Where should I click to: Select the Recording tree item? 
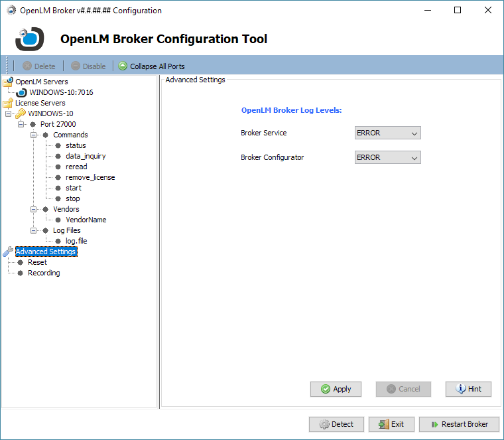[x=44, y=273]
